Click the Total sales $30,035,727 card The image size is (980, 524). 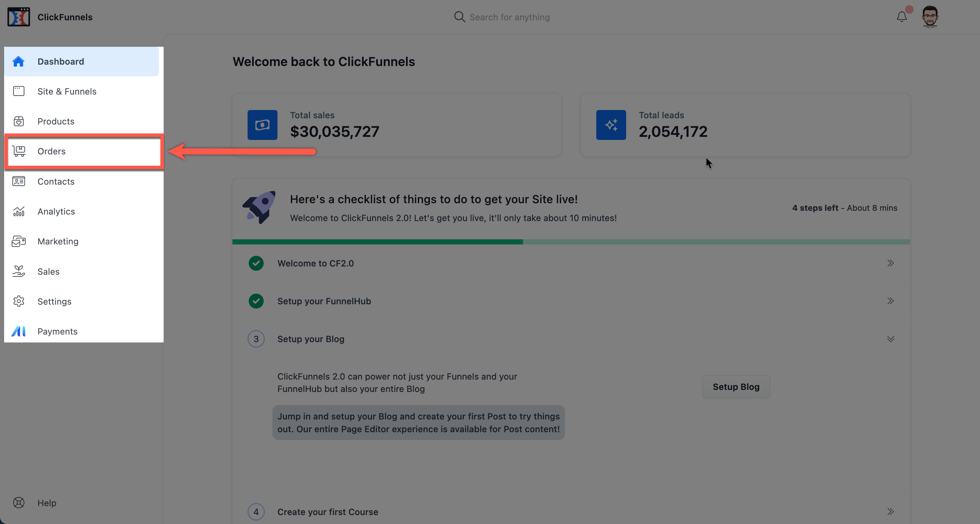click(397, 125)
